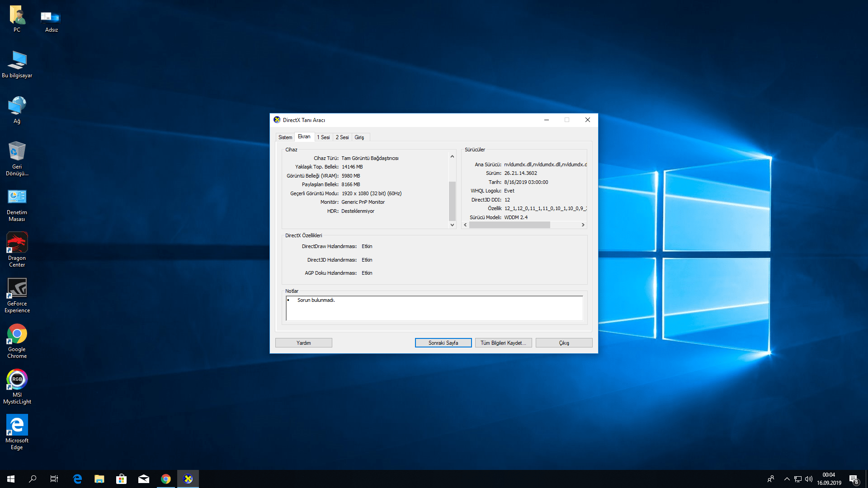Click Tüm Bilgileri Kaydet button

[503, 343]
